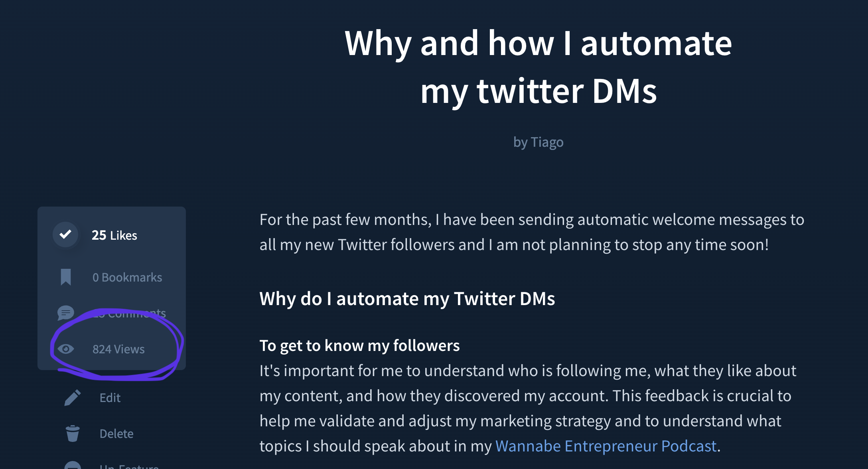Viewport: 868px width, 469px height.
Task: Toggle the checkmark like button
Action: pos(66,235)
